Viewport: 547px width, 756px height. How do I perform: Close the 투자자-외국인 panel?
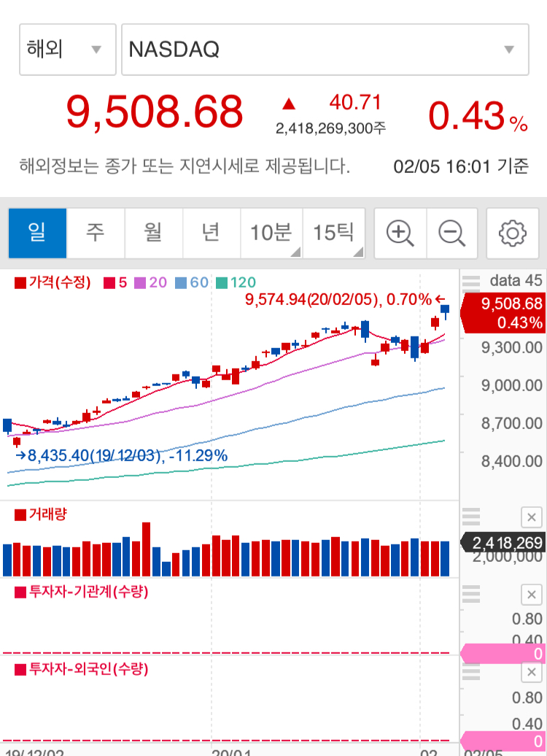532,672
